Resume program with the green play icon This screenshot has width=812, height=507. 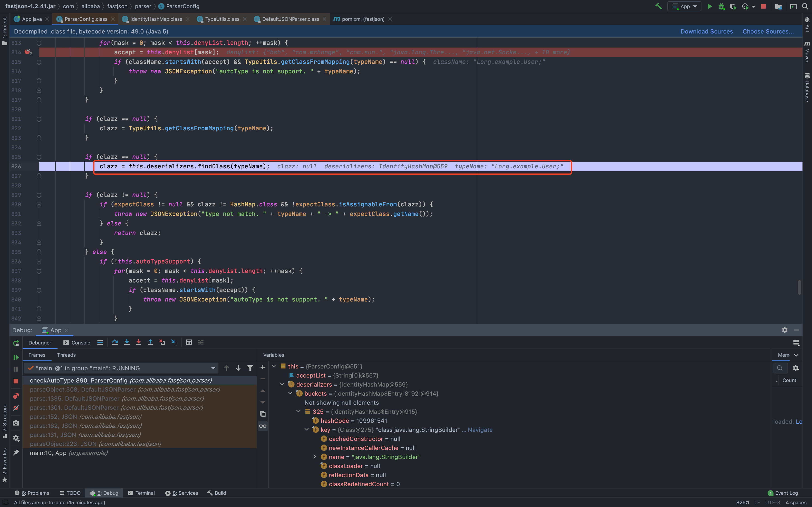[x=16, y=357]
